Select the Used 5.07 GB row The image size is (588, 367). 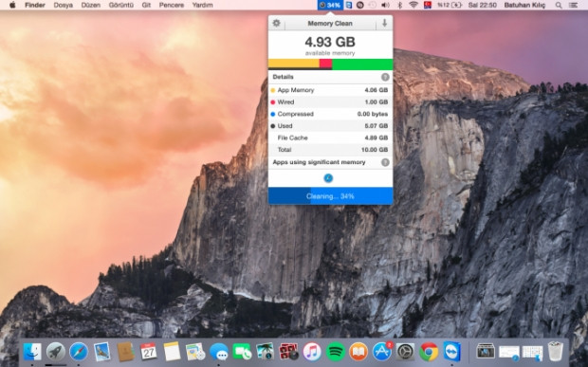pyautogui.click(x=330, y=126)
